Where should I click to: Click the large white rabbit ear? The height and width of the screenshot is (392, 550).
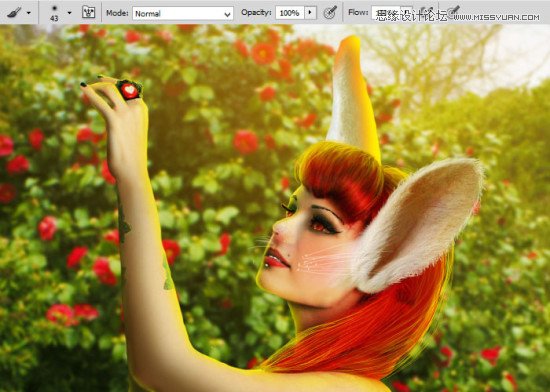[417, 224]
